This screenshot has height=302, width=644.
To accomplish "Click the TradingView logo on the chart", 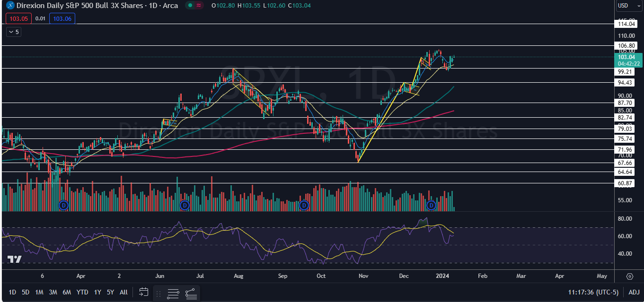I will pos(14,259).
